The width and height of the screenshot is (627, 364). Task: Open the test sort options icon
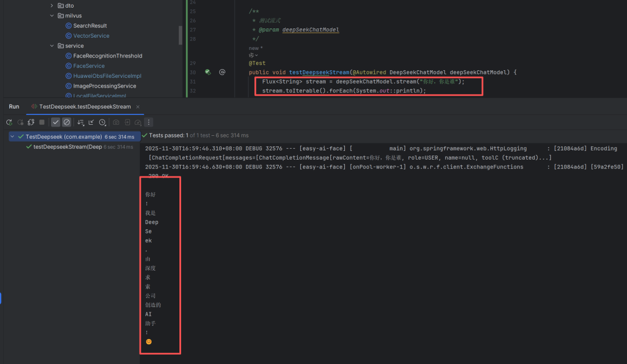tap(81, 122)
